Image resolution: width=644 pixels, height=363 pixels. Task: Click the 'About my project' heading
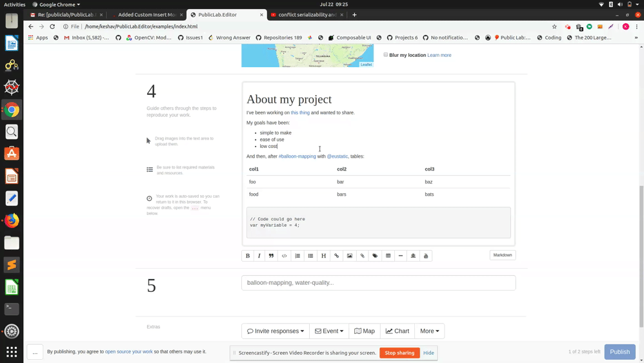coord(288,99)
